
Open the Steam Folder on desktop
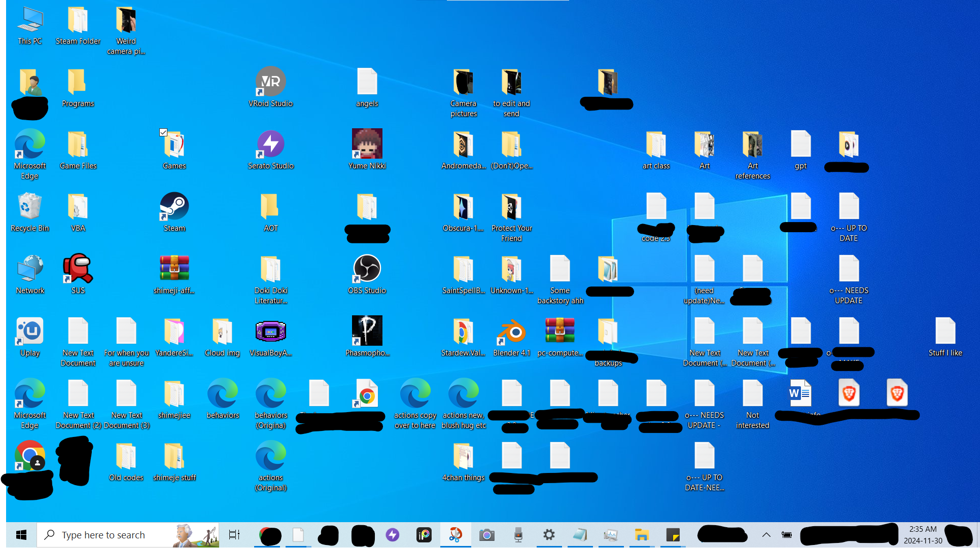coord(78,25)
